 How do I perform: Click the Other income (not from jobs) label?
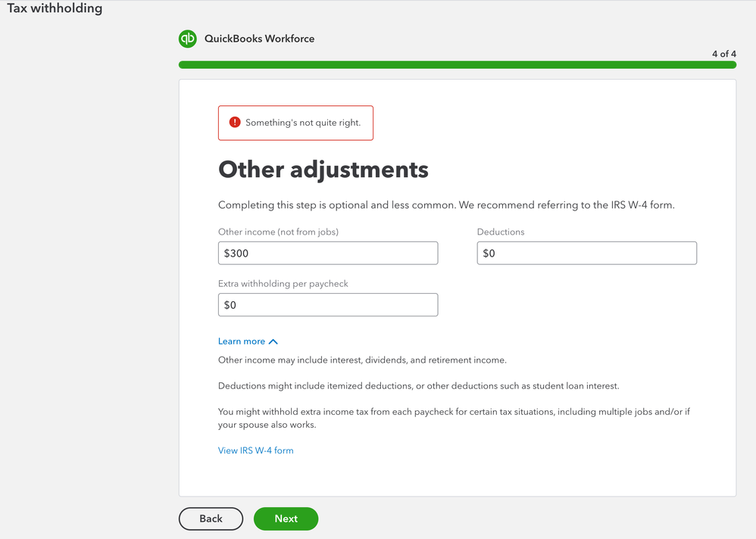(x=278, y=232)
